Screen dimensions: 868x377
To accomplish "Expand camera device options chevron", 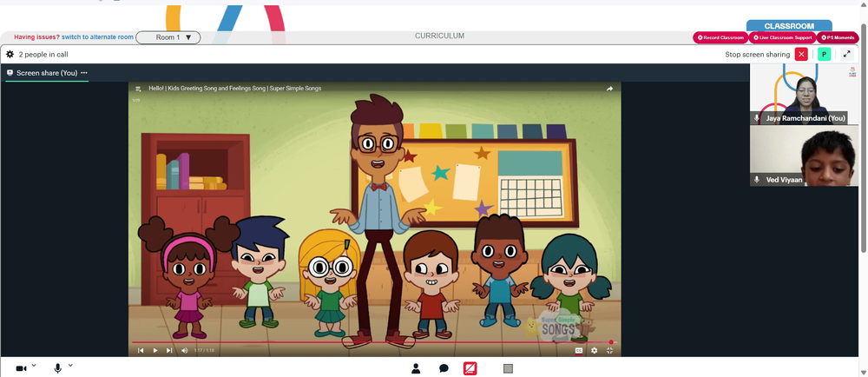I will [34, 366].
